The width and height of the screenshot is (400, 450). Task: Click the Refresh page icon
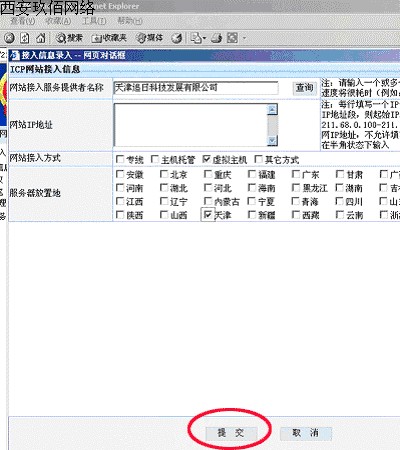click(25, 38)
